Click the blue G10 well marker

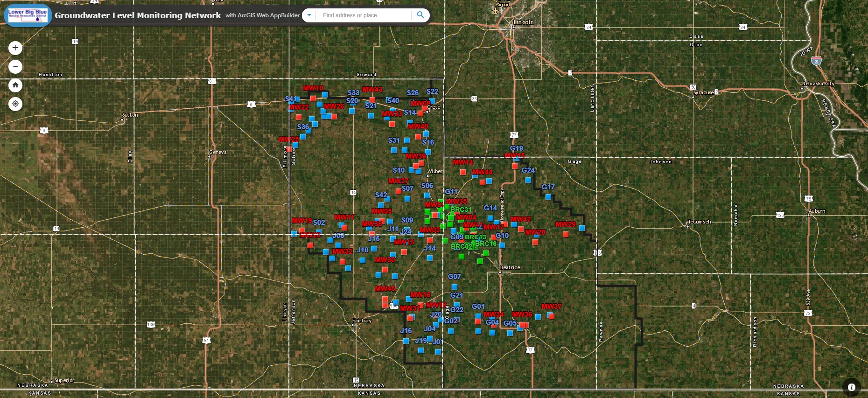[502, 245]
